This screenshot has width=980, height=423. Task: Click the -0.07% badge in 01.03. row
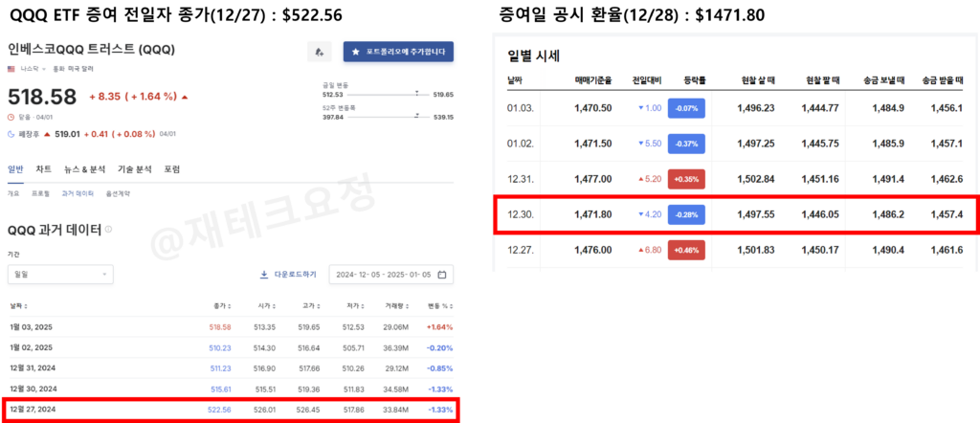(686, 108)
